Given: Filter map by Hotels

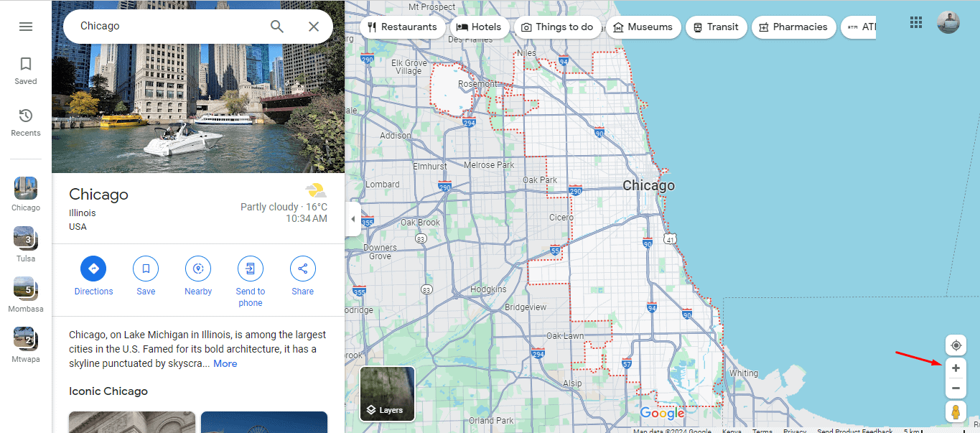Looking at the screenshot, I should click(x=479, y=27).
